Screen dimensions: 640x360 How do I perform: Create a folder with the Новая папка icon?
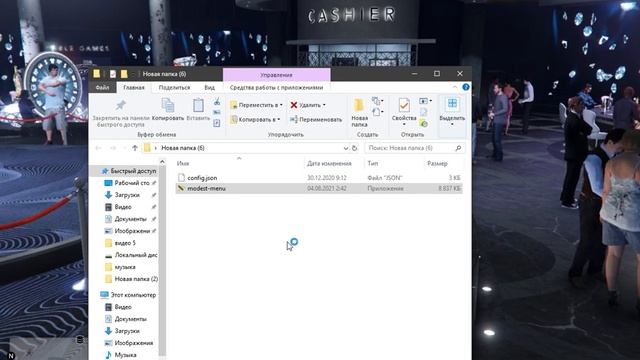click(x=359, y=105)
